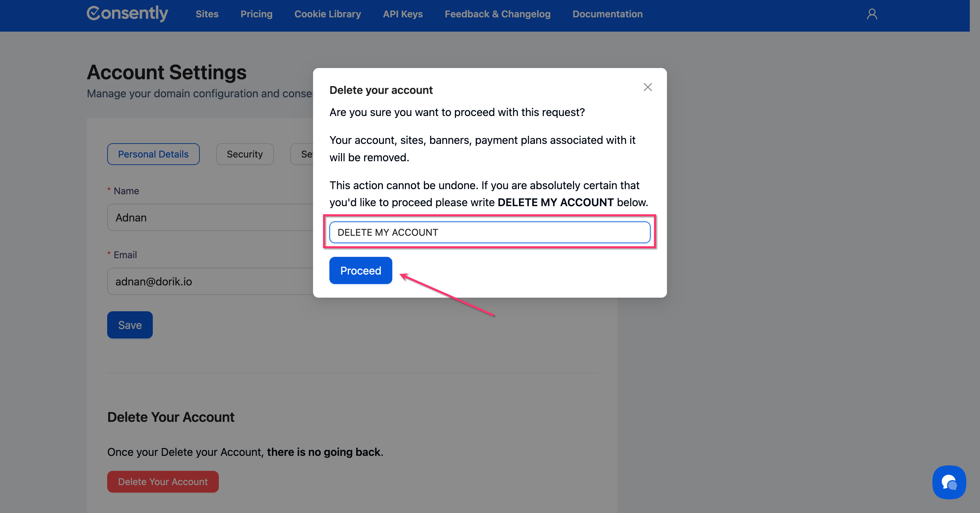The image size is (980, 513).
Task: Click the Name input field
Action: [x=209, y=217]
